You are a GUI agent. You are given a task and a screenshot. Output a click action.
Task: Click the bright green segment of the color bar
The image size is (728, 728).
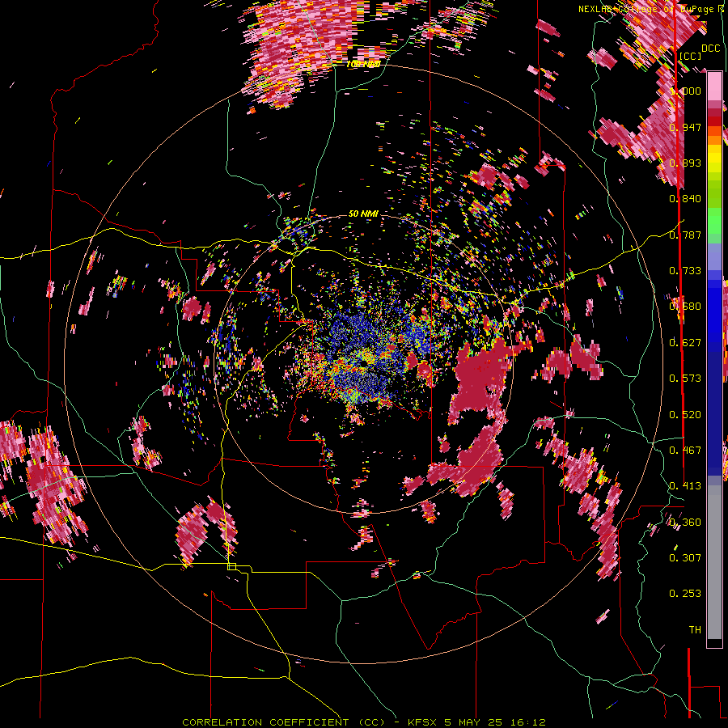(x=714, y=221)
